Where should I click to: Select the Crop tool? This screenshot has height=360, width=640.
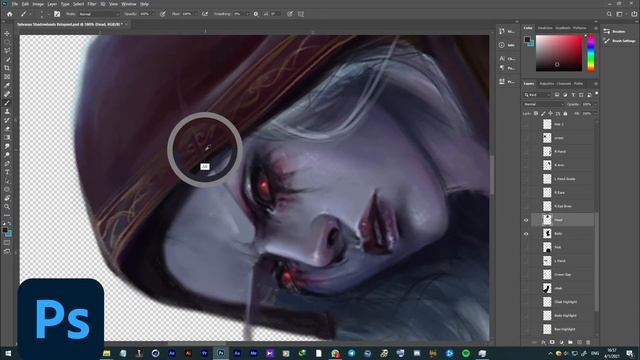pos(7,68)
